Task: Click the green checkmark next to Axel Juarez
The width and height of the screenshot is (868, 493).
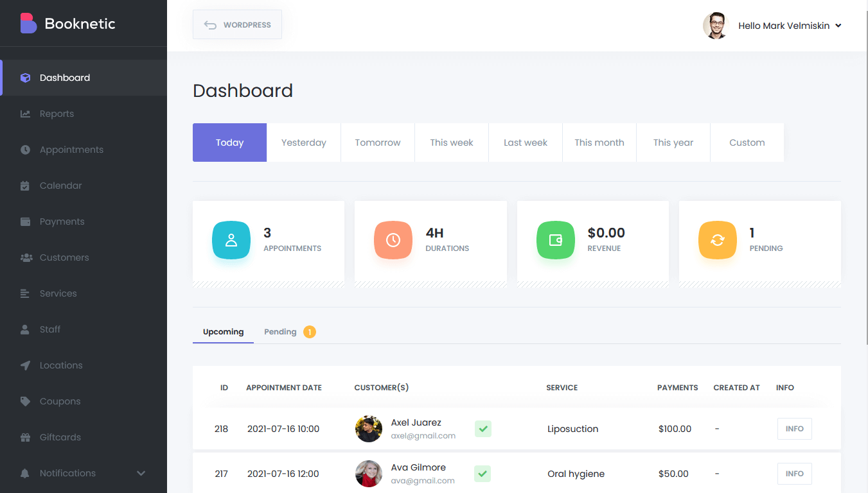Action: tap(483, 428)
